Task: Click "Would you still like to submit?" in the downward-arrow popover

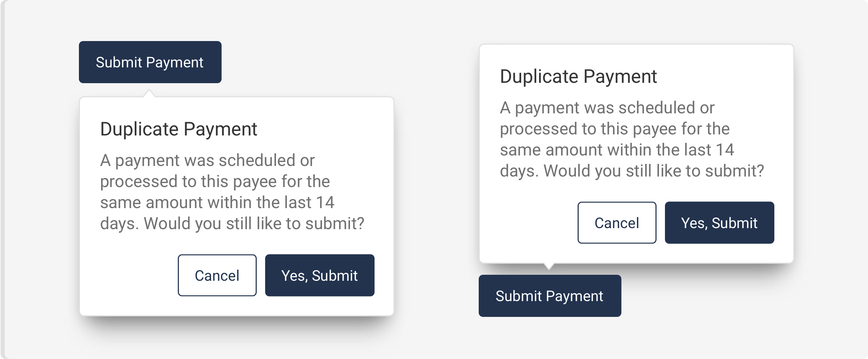Action: 654,171
